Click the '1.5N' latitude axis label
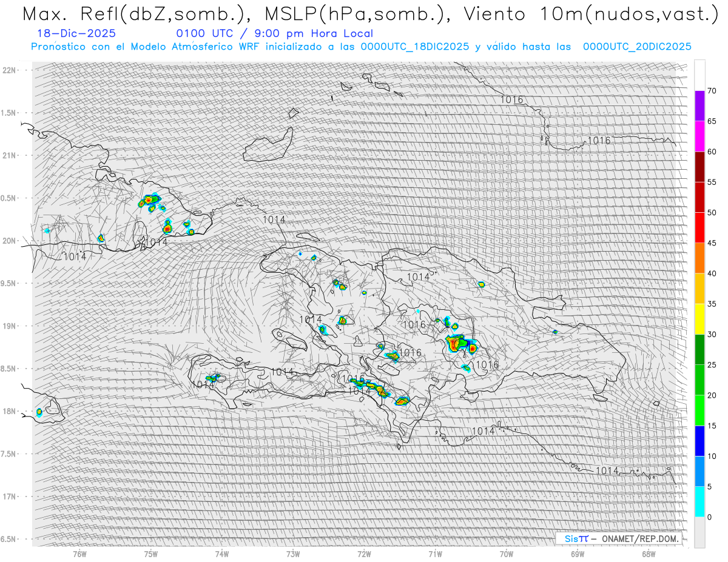The height and width of the screenshot is (562, 728). tap(9, 113)
